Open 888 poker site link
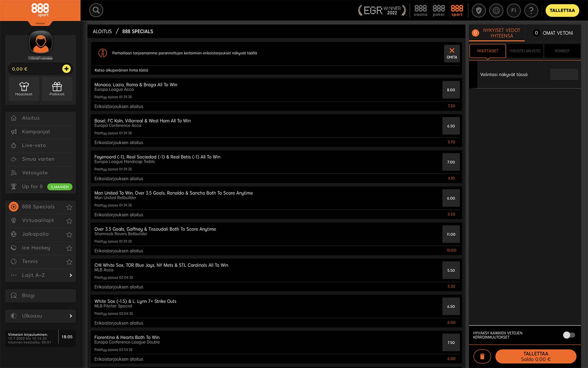This screenshot has height=368, width=588. (439, 10)
